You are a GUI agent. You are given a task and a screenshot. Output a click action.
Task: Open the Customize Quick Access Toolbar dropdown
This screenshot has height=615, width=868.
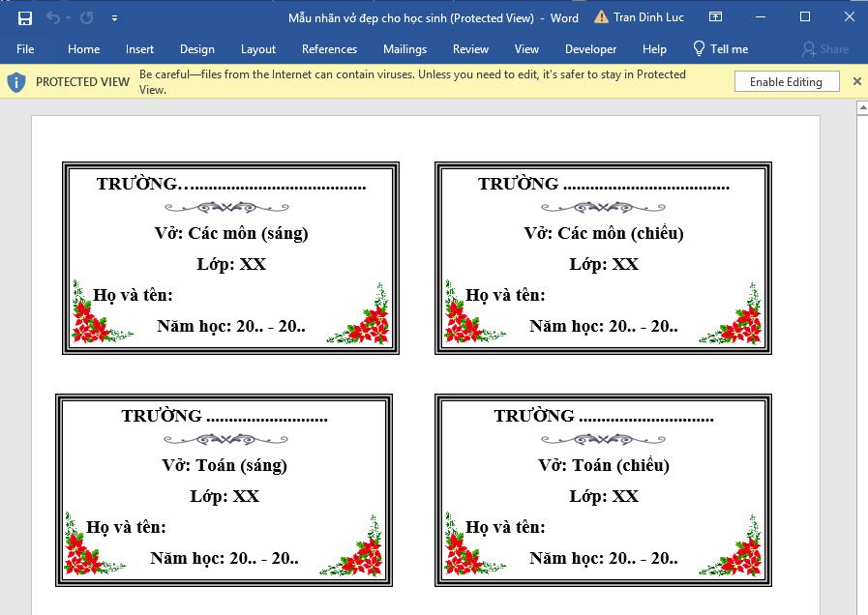(114, 17)
